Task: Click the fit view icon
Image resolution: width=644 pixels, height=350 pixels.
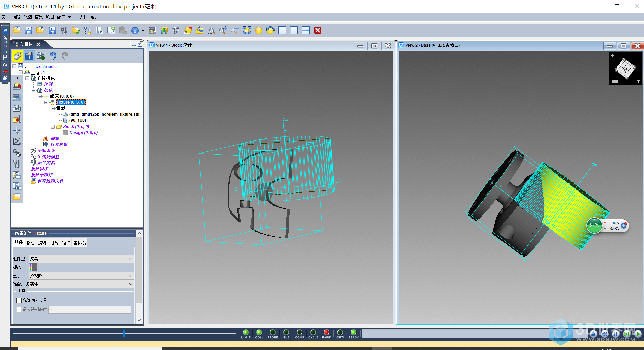Action: coord(247,31)
